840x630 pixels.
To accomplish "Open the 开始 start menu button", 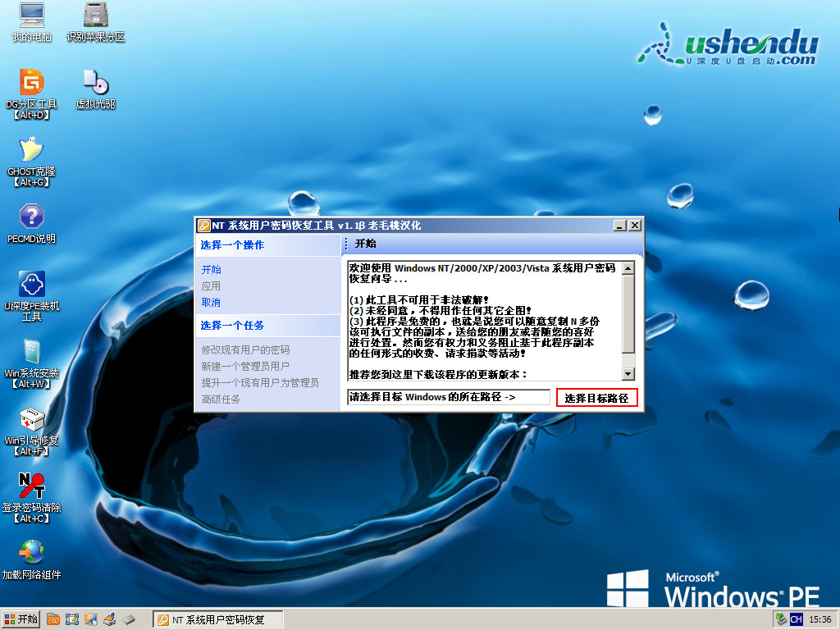I will [21, 619].
